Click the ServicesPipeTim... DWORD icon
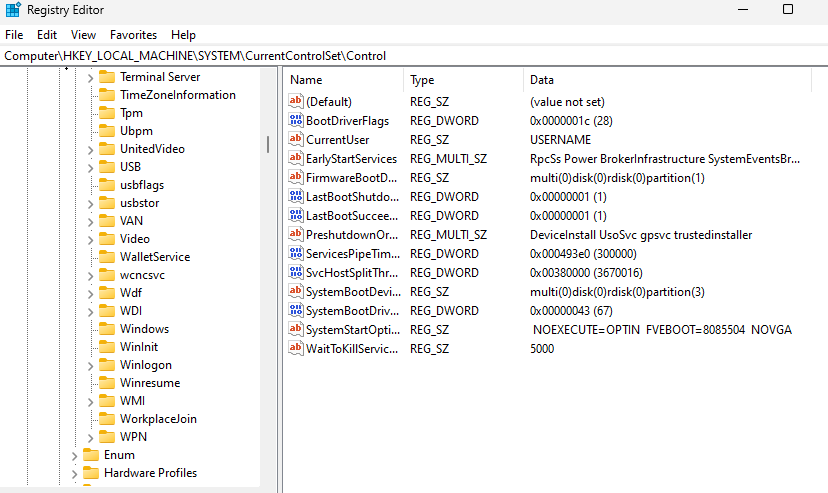The image size is (828, 493). [x=296, y=253]
